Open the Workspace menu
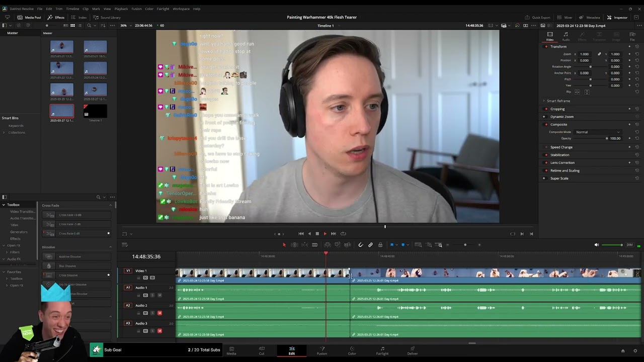644x362 pixels. click(x=181, y=9)
